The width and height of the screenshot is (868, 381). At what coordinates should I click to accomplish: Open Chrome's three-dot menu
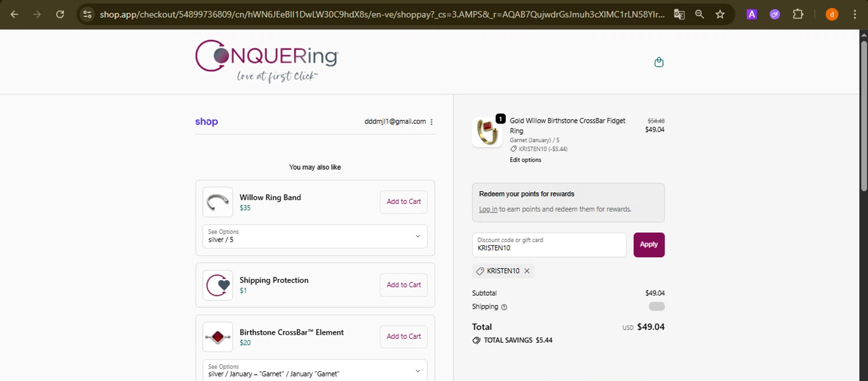855,14
